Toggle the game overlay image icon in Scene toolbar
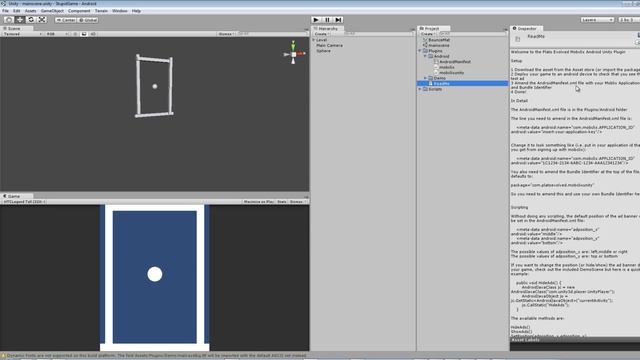This screenshot has height=360, width=640. 84,34
